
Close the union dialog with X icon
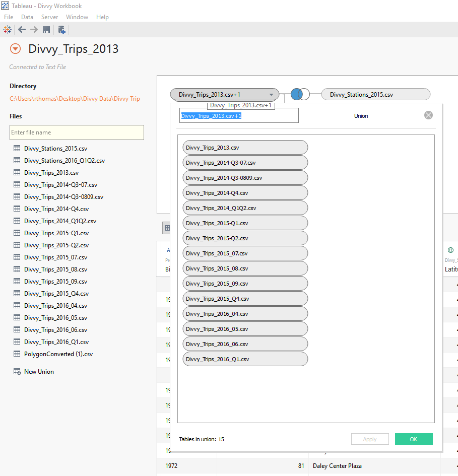[428, 115]
